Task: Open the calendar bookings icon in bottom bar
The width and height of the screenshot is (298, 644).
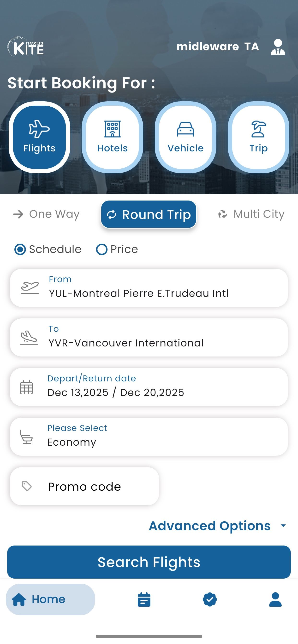Action: pyautogui.click(x=144, y=599)
